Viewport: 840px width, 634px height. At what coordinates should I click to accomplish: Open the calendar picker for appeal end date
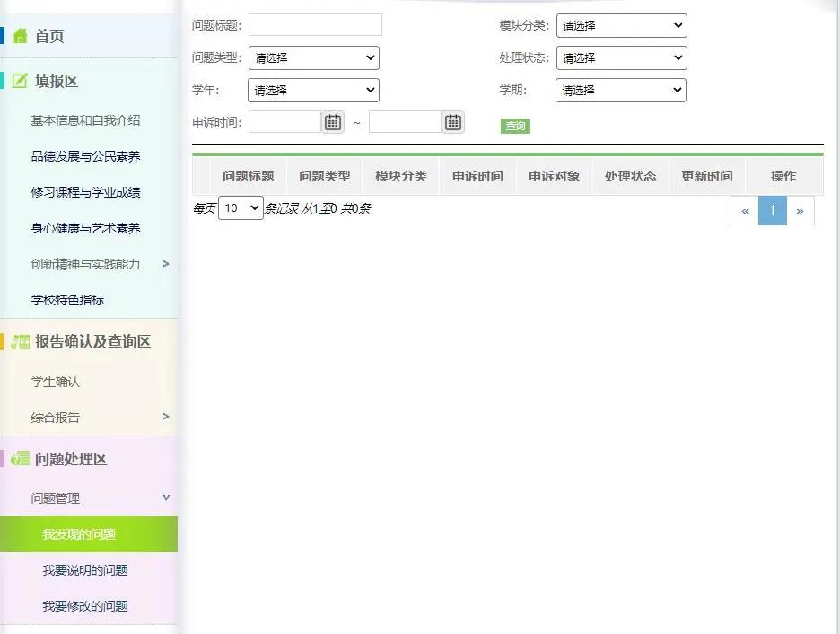pyautogui.click(x=452, y=121)
